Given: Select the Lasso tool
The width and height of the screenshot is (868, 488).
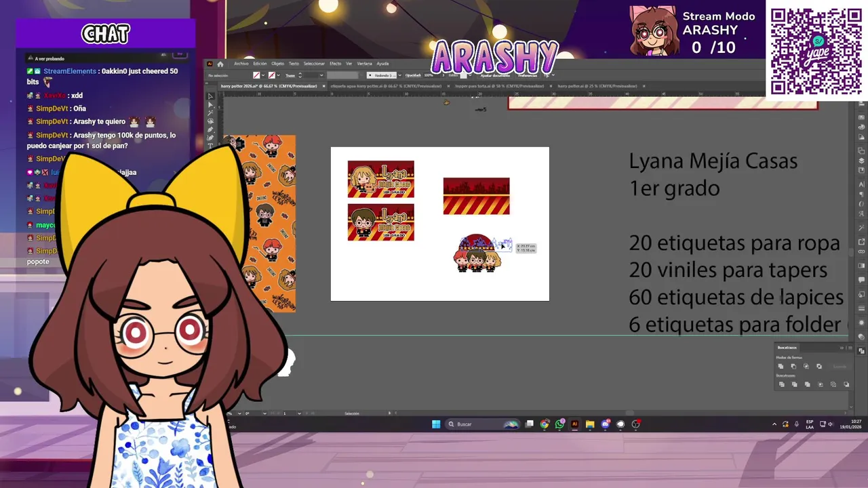Looking at the screenshot, I should (x=210, y=121).
